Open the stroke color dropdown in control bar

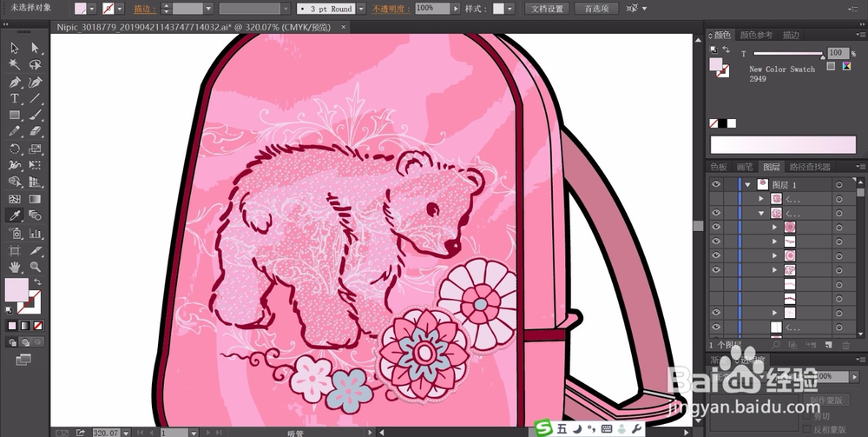tap(120, 9)
